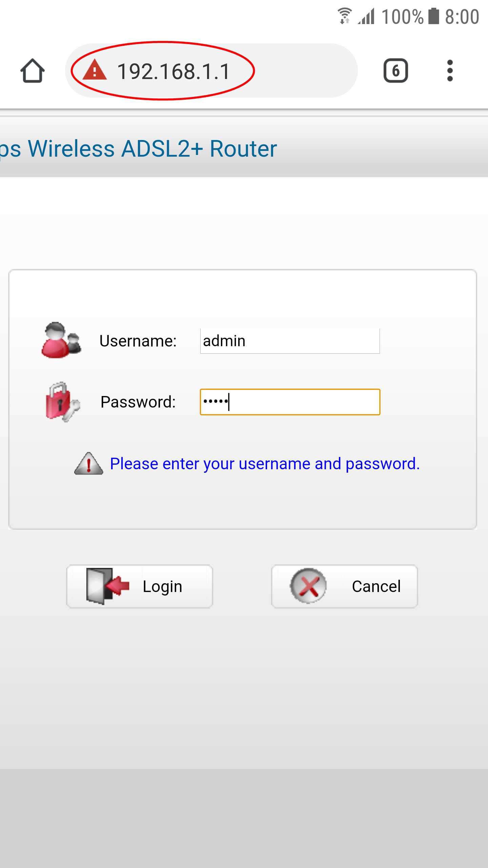Click the red padlock and key icon

coord(63,402)
